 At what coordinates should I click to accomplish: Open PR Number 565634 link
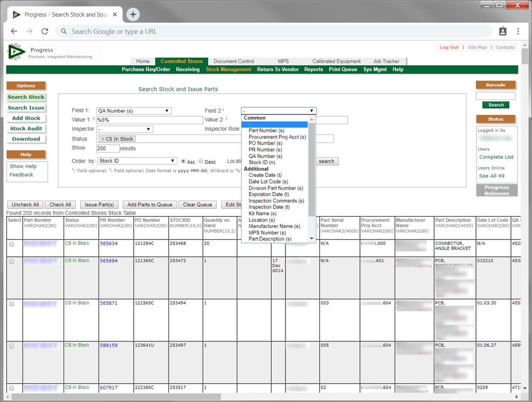click(x=109, y=243)
